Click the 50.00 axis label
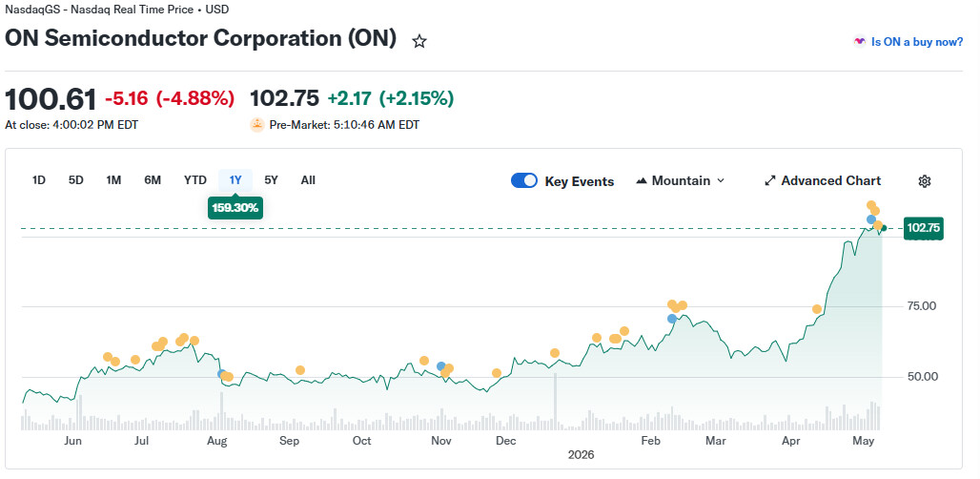 pyautogui.click(x=921, y=377)
